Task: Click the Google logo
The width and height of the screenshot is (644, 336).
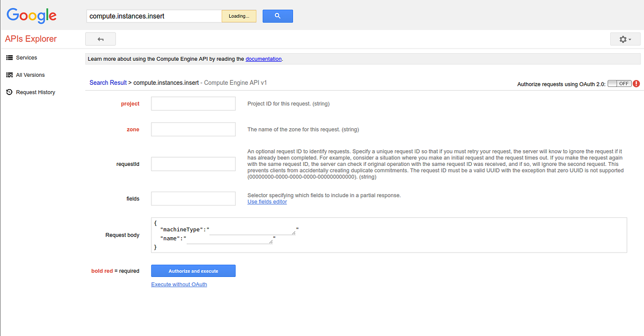Action: click(x=31, y=16)
